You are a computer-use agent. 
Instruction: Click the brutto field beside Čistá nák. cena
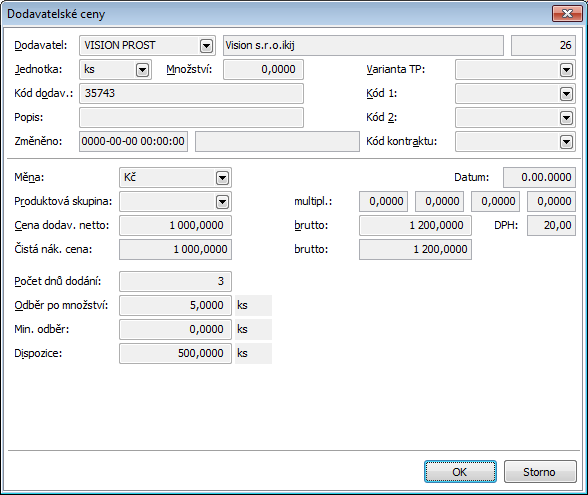click(x=415, y=249)
